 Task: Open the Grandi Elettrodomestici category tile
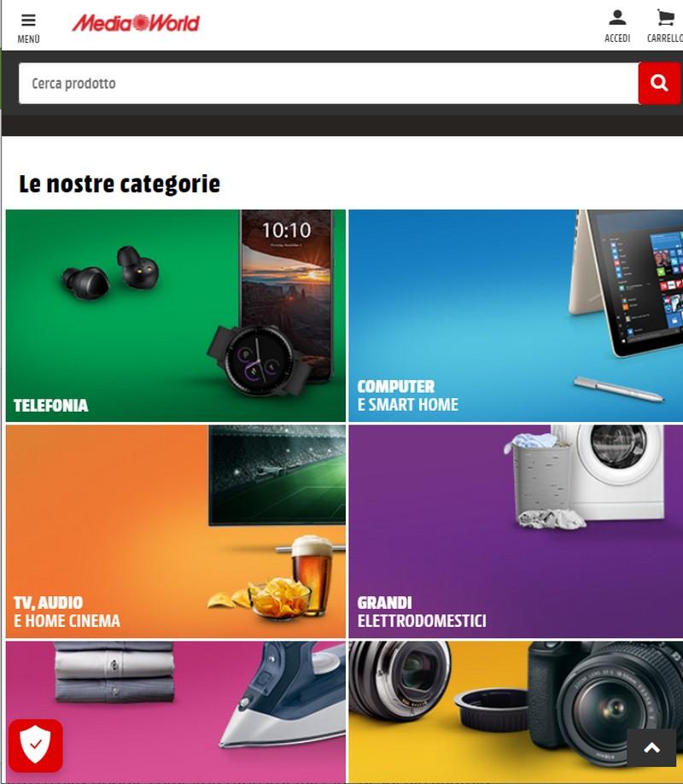tap(516, 531)
